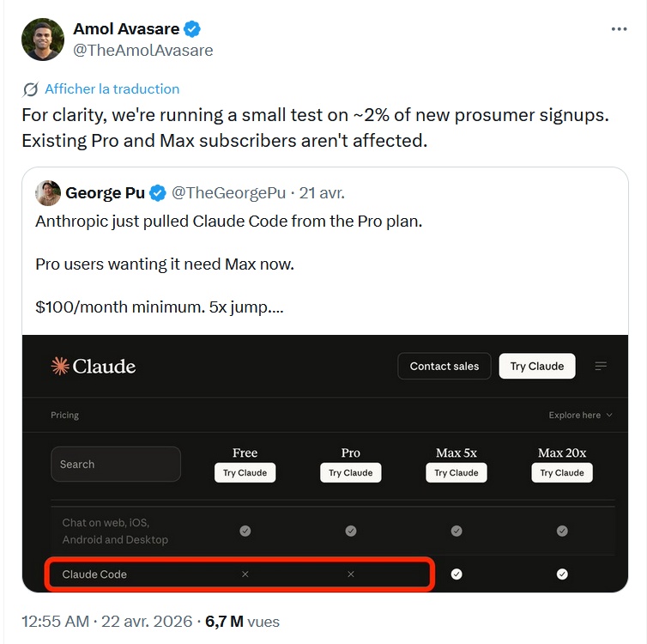Open the three-dot more options menu
647x644 pixels.
(619, 29)
